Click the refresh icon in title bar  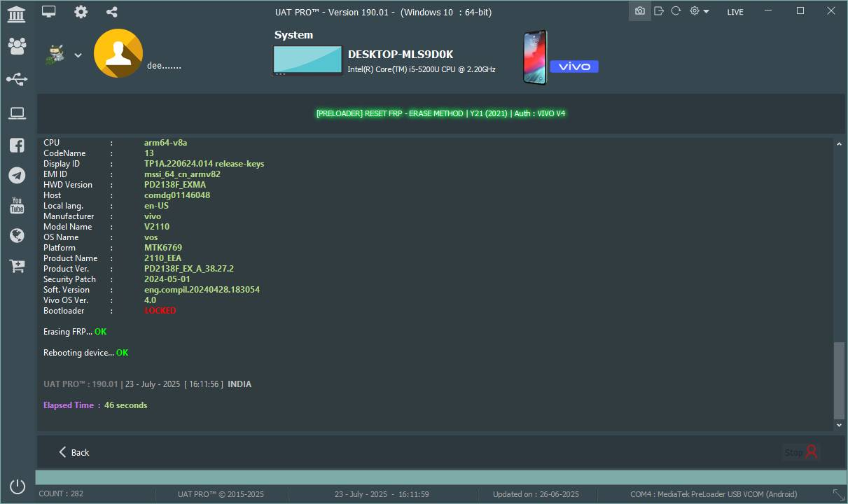point(676,11)
